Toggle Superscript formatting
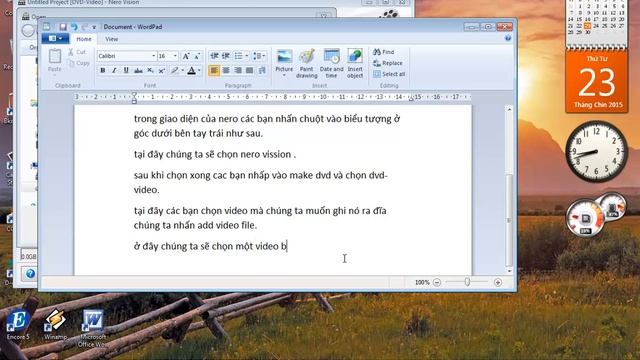 [162, 71]
